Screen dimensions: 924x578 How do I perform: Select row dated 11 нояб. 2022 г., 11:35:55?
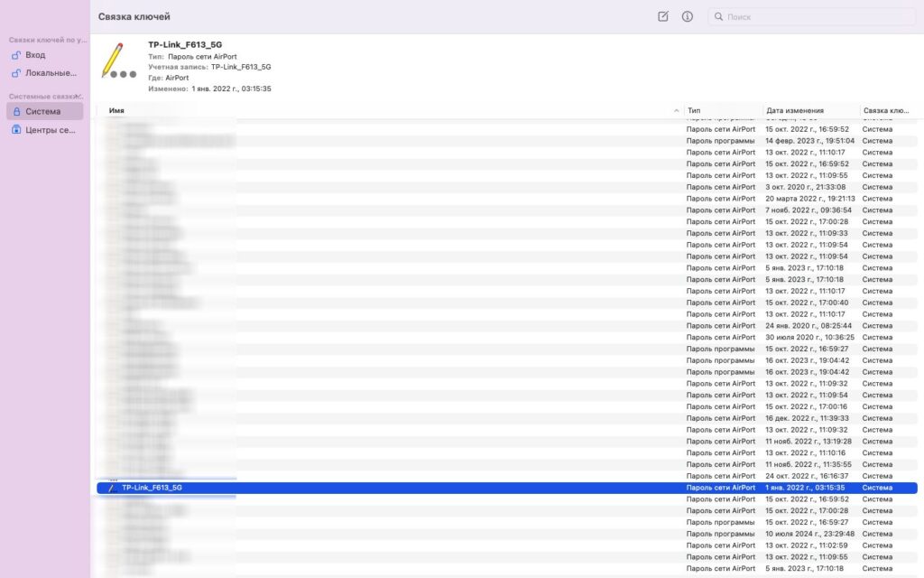(507, 465)
